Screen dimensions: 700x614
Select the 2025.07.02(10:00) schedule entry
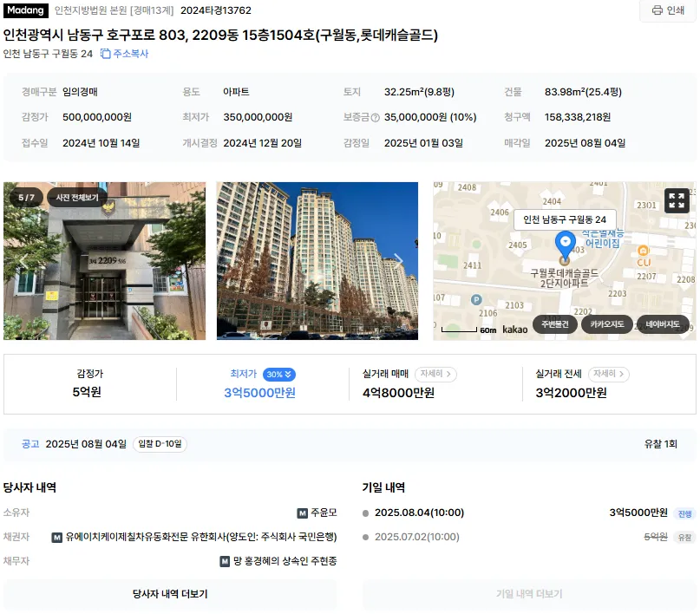(x=417, y=537)
